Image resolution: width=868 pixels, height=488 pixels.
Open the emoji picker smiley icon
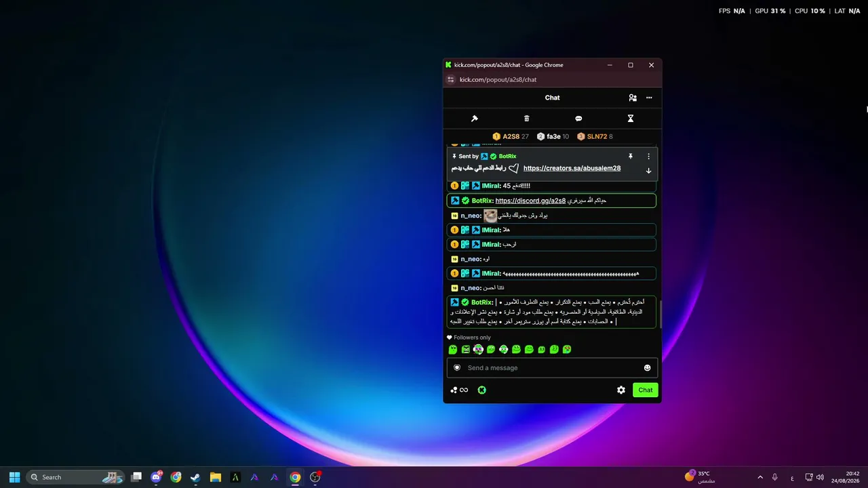point(647,368)
